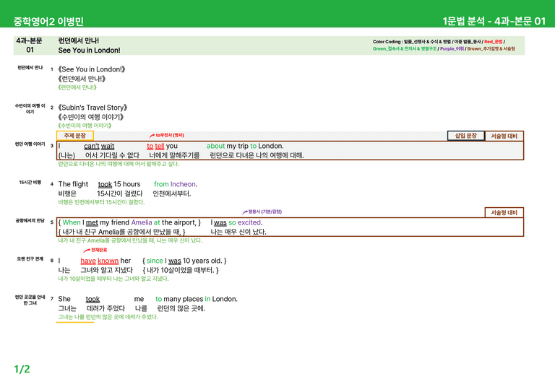Select the lesson cell "4과-본문 01"
This screenshot has height=392, width=555.
(x=30, y=45)
